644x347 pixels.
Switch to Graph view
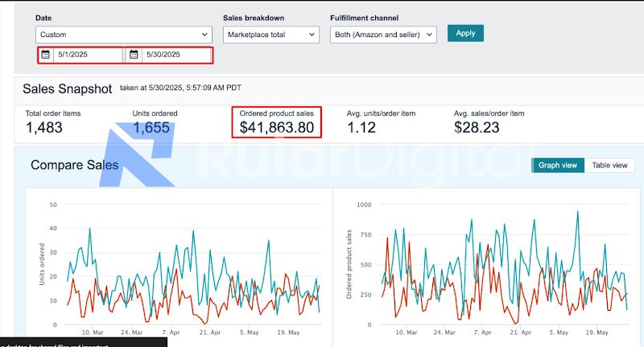coord(558,165)
